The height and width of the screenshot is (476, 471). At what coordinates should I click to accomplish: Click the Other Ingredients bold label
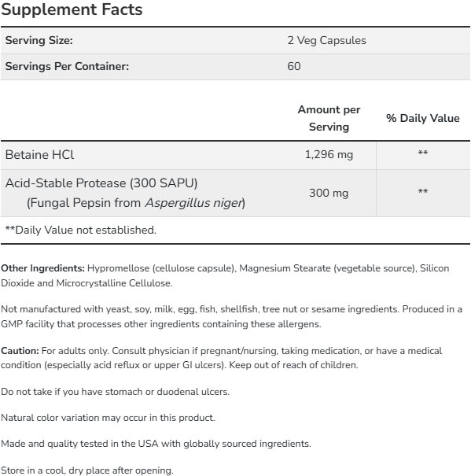pos(42,268)
